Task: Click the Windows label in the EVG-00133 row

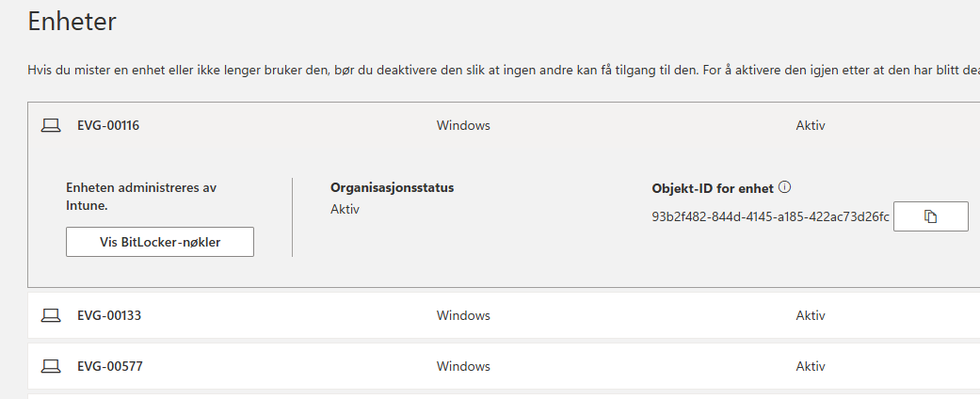Action: (x=463, y=315)
